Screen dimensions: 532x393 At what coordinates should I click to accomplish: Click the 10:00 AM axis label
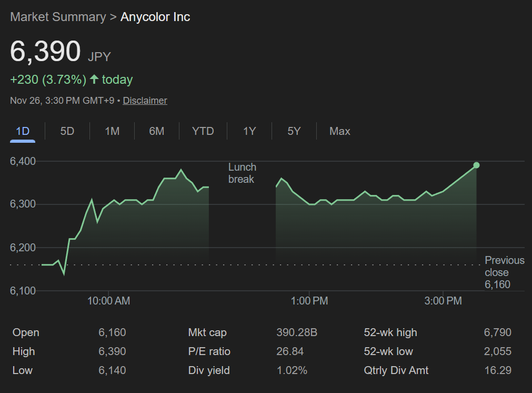point(108,301)
